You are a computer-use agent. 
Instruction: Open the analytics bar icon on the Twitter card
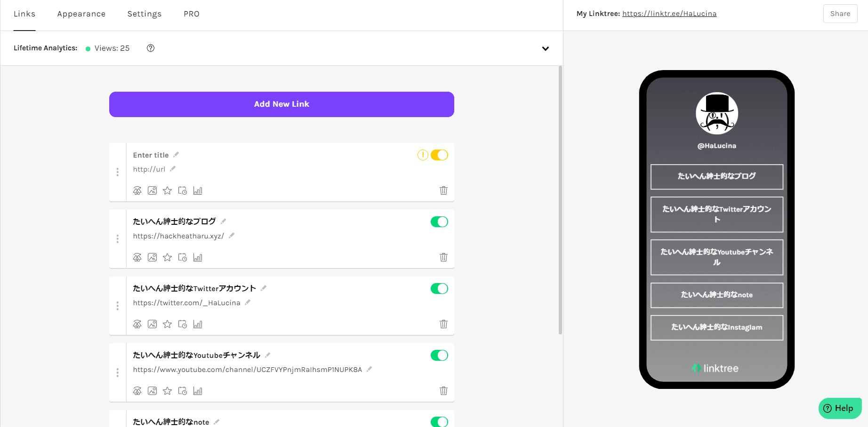(x=198, y=324)
